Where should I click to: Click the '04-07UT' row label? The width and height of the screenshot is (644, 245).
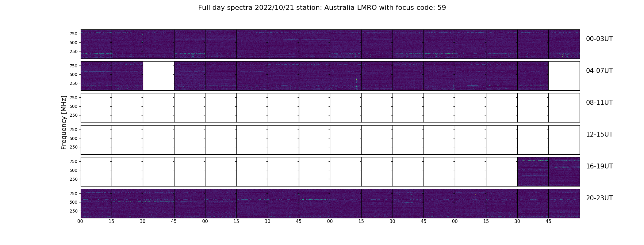(x=599, y=71)
